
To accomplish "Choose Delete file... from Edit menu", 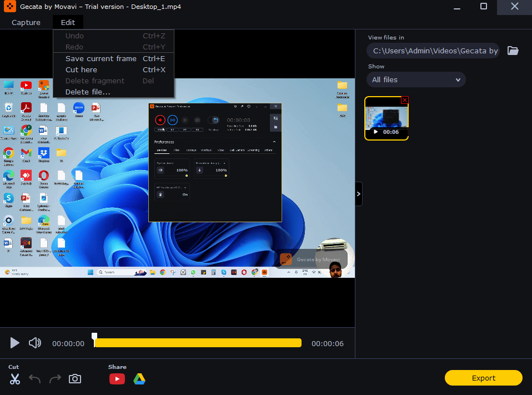I will coord(114,92).
